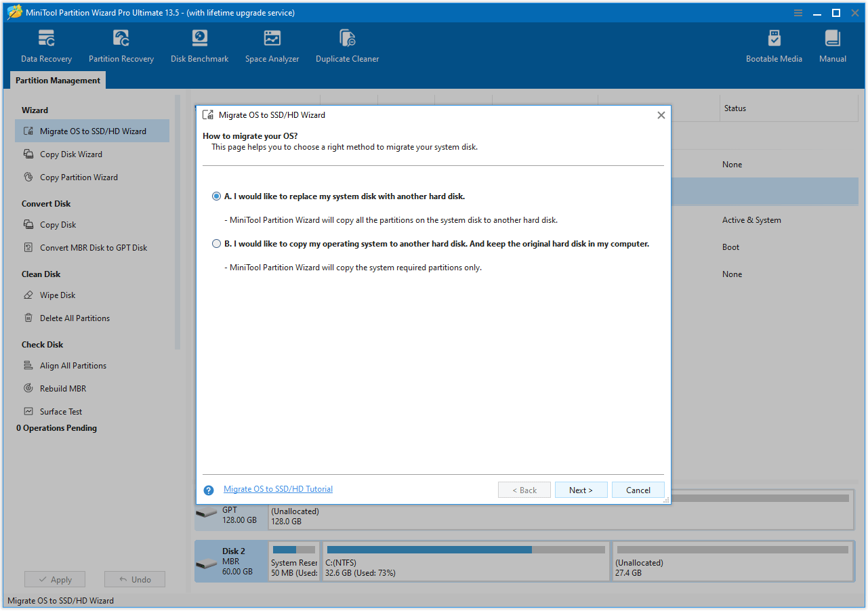Click the Next button in the wizard
Viewport: 868px width, 611px height.
(x=581, y=490)
